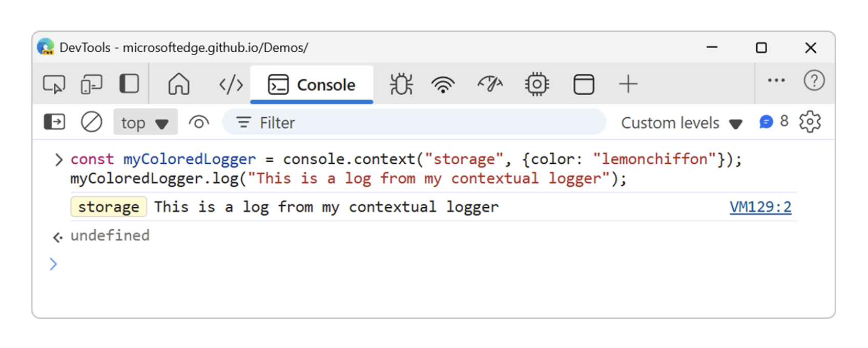Viewport: 868px width, 348px height.
Task: Create a live expression with eye icon
Action: [199, 123]
